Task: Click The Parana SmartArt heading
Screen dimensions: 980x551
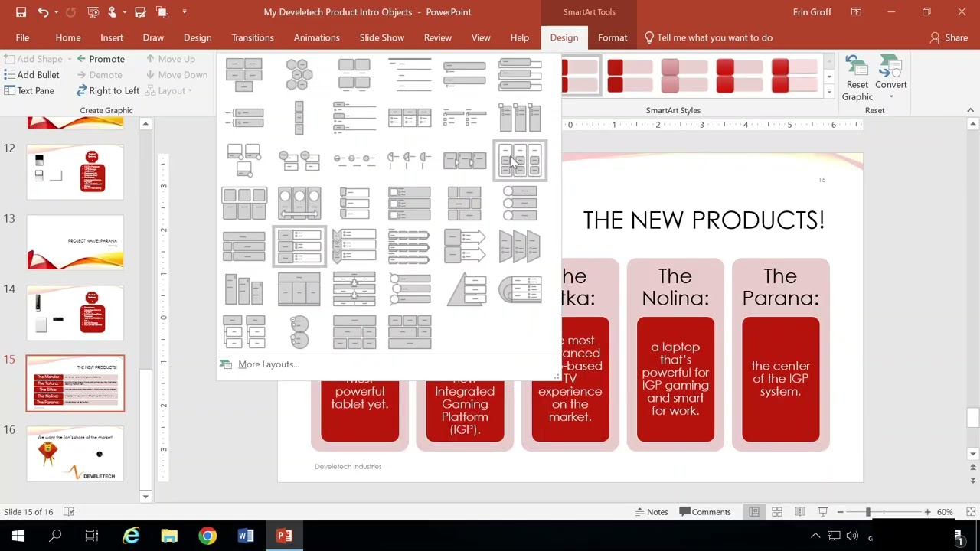Action: (x=780, y=287)
